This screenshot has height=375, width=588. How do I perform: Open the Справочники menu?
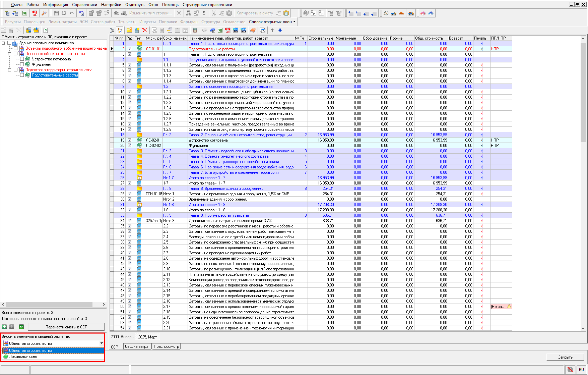tap(84, 5)
